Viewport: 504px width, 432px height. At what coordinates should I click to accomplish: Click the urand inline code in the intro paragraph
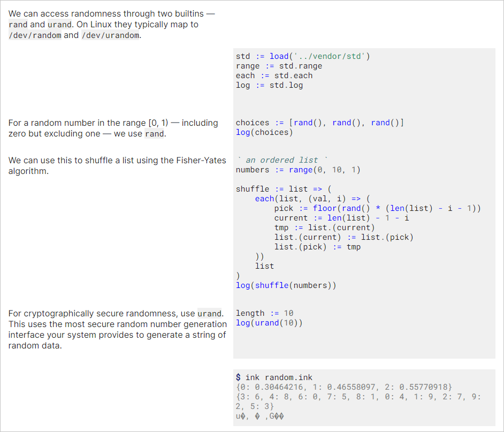(x=59, y=24)
